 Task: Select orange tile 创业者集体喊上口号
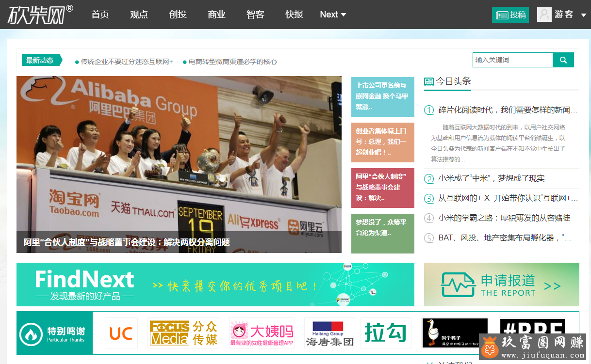(383, 142)
